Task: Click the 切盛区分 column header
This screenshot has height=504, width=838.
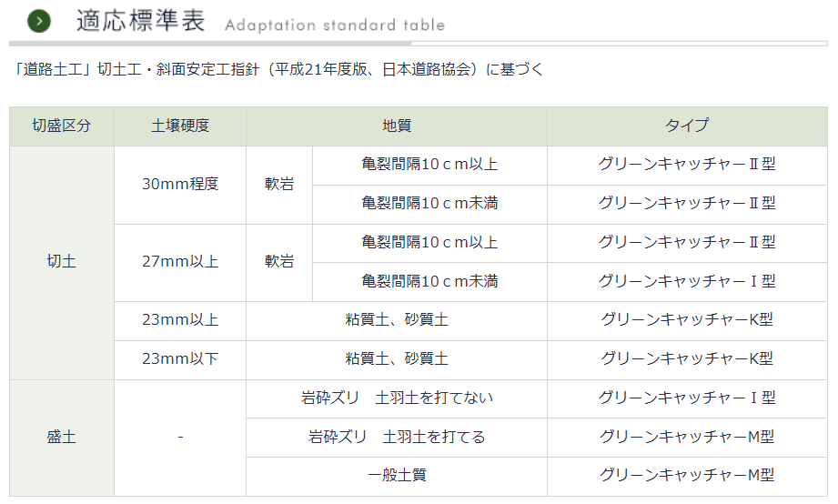Action: (x=62, y=126)
